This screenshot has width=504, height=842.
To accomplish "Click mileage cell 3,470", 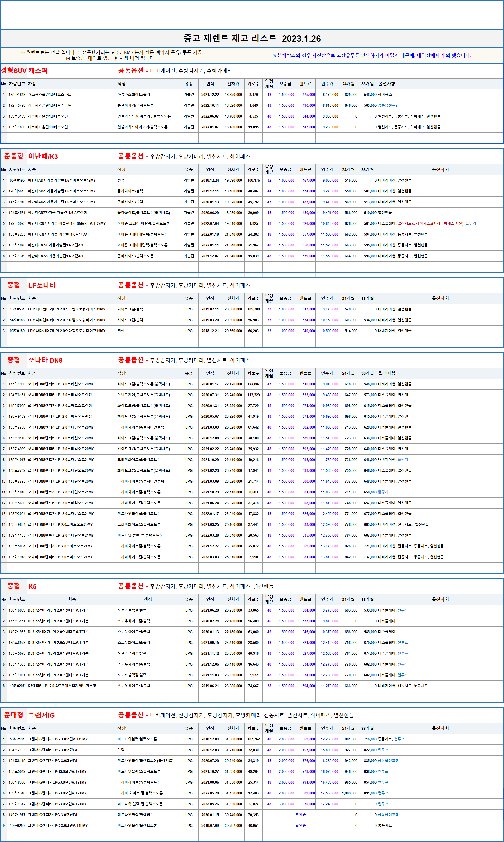I will point(253,95).
